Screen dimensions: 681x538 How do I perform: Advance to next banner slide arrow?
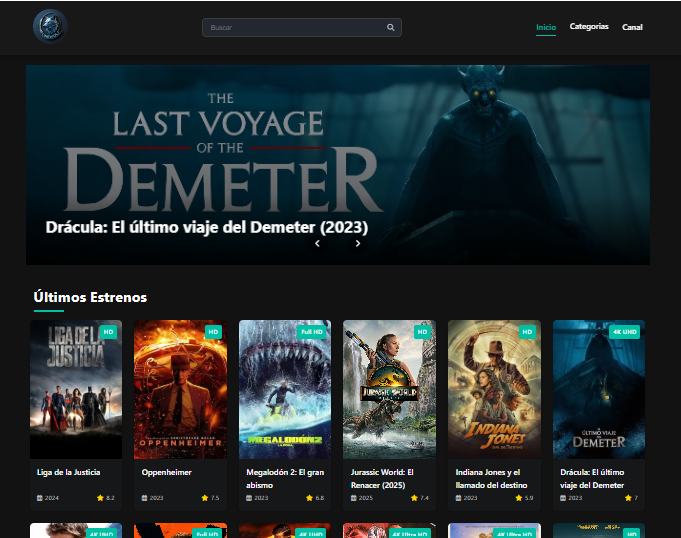point(358,243)
